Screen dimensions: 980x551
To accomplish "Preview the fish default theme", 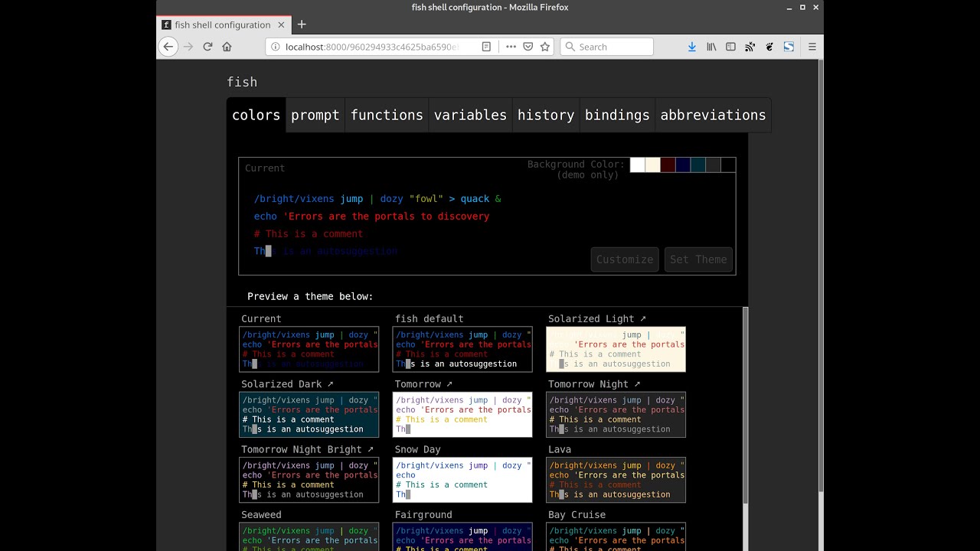I will (x=462, y=349).
